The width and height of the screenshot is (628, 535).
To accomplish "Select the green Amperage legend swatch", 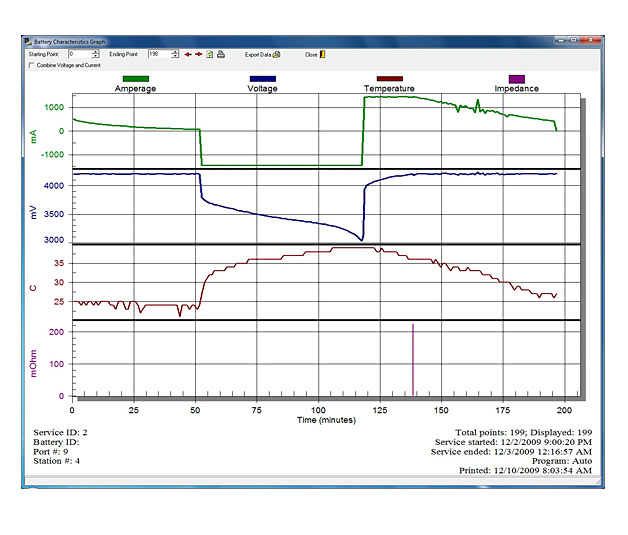I will pyautogui.click(x=135, y=78).
